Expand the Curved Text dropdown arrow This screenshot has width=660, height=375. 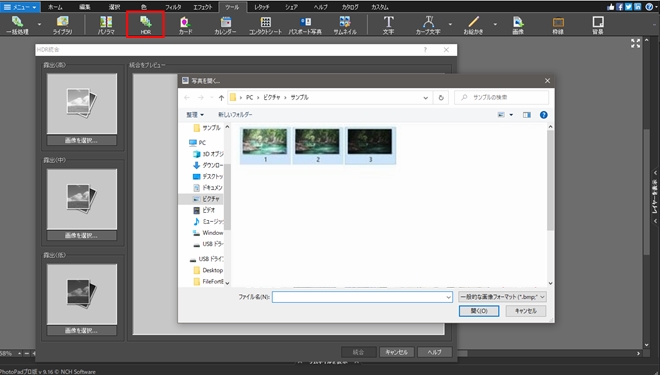[x=450, y=24]
